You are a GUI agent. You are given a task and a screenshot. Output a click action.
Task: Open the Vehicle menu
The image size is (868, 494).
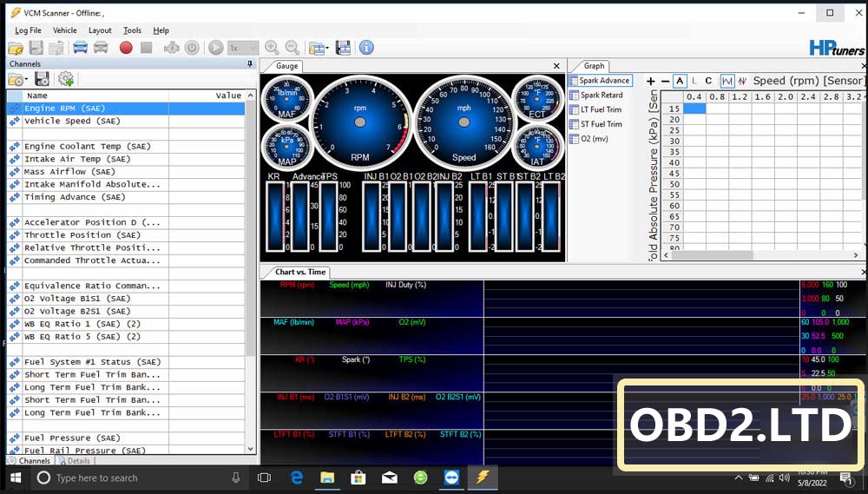(x=65, y=30)
